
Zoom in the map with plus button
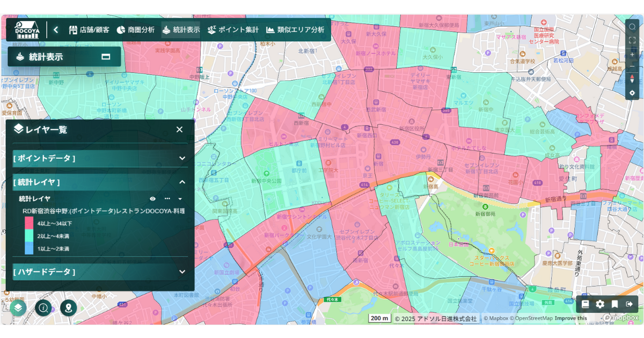tap(632, 54)
